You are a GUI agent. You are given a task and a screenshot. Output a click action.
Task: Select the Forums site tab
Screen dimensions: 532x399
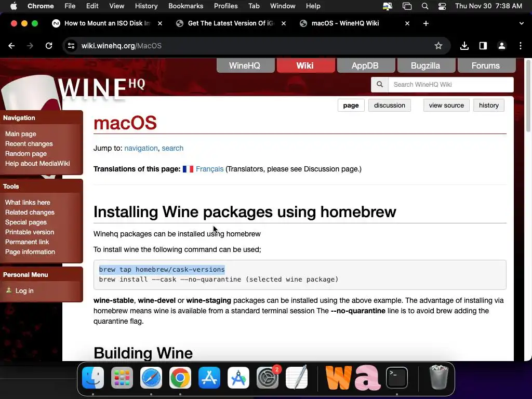pyautogui.click(x=486, y=65)
